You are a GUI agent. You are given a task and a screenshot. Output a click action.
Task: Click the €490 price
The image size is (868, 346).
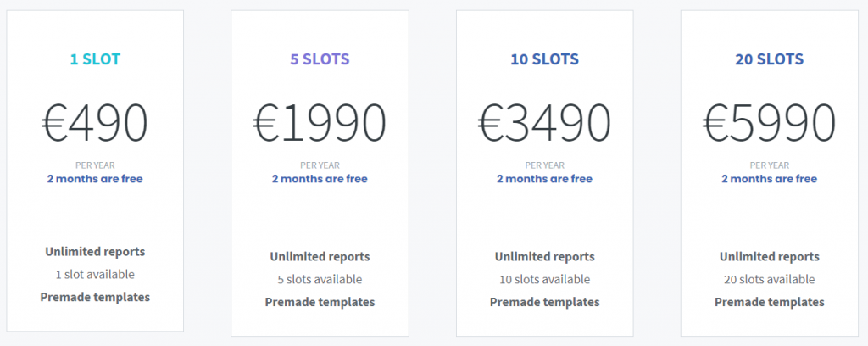click(95, 122)
